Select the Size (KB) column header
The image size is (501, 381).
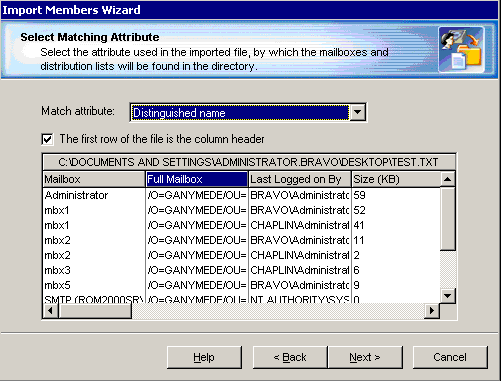coord(396,179)
